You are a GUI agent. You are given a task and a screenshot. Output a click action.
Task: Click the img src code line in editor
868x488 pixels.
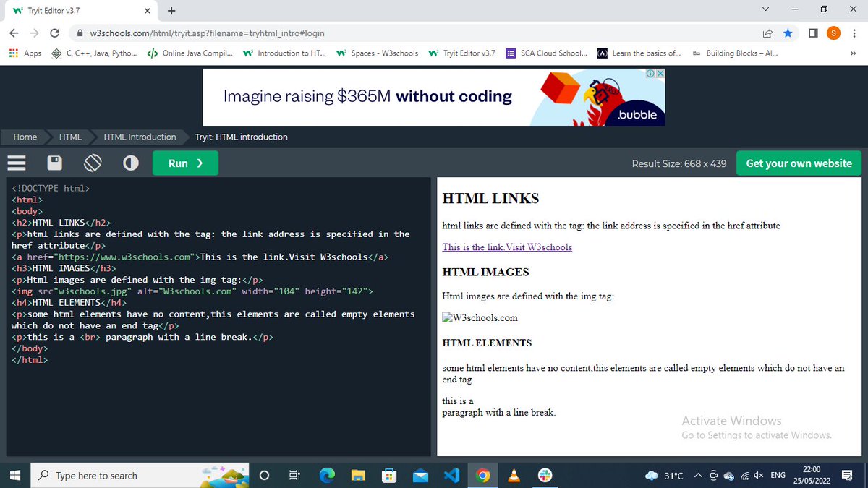(x=192, y=291)
